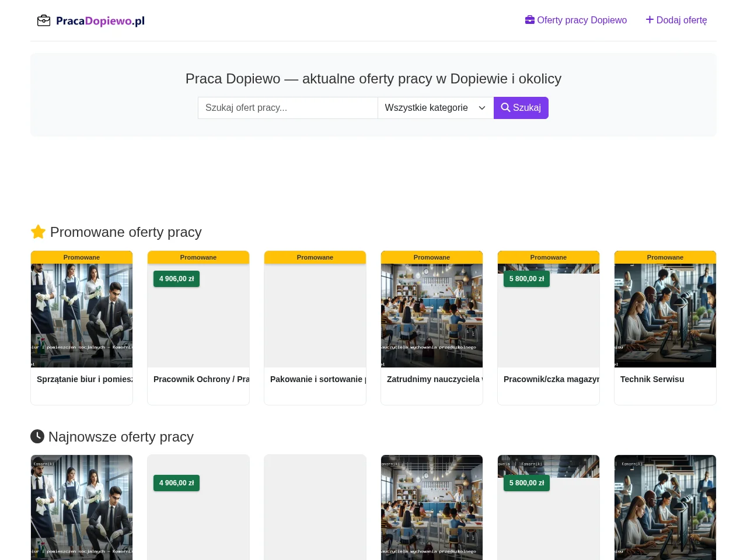
Task: Click Promowane oferty pracy heading
Action: 126,232
